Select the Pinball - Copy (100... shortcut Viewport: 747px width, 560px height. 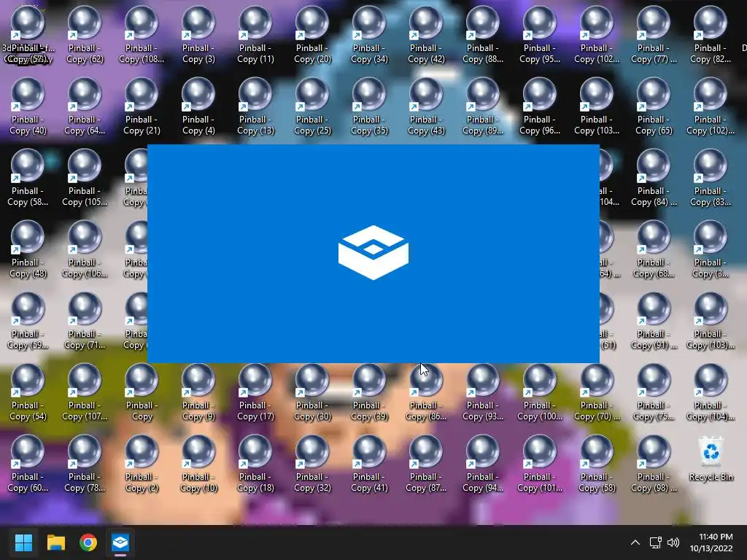tap(540, 392)
